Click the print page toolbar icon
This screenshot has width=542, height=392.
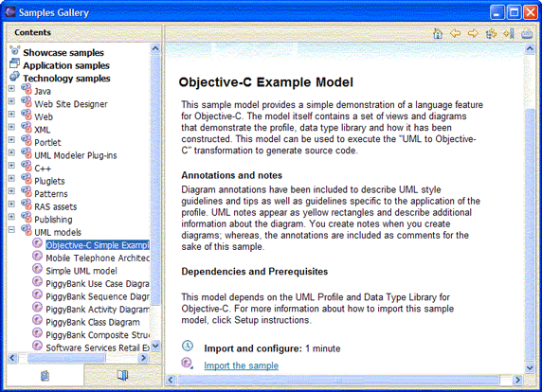[527, 34]
